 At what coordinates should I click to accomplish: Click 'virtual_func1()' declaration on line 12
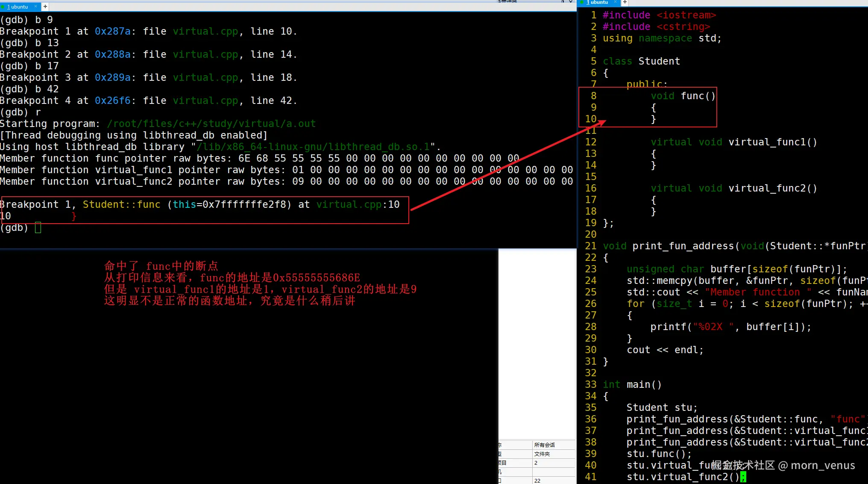click(x=772, y=142)
